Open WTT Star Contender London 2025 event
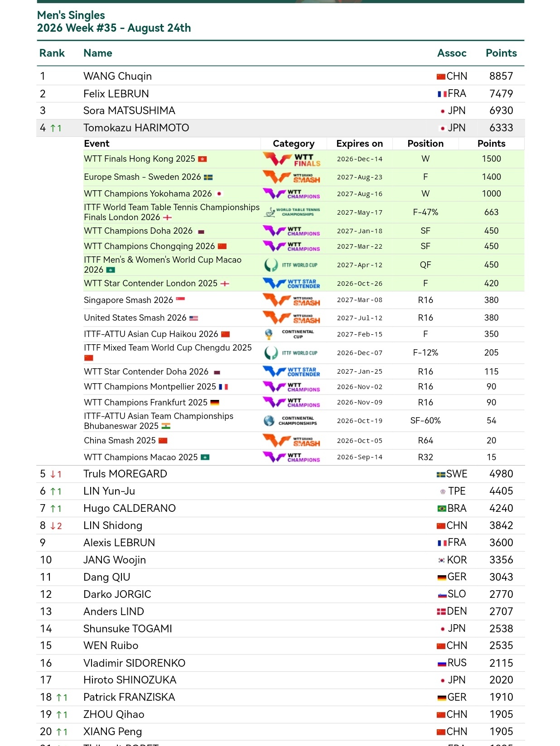Viewport: 560px width, 746px height. (x=151, y=284)
